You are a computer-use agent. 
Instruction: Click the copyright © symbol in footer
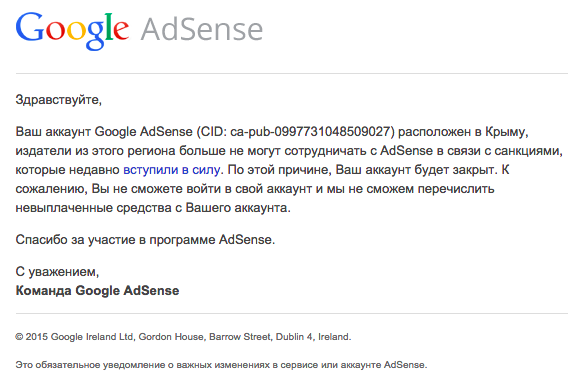click(x=19, y=337)
